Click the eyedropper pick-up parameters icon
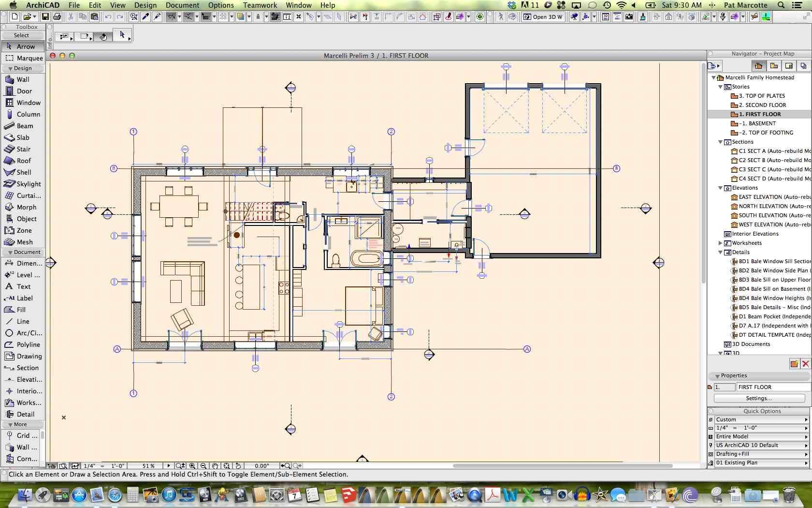Screen dimensions: 812x508 pos(145,17)
